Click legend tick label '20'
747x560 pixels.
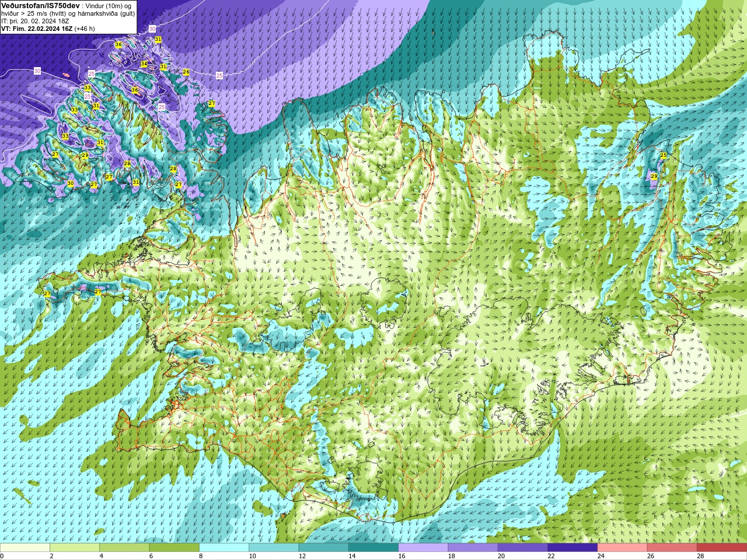pyautogui.click(x=502, y=556)
